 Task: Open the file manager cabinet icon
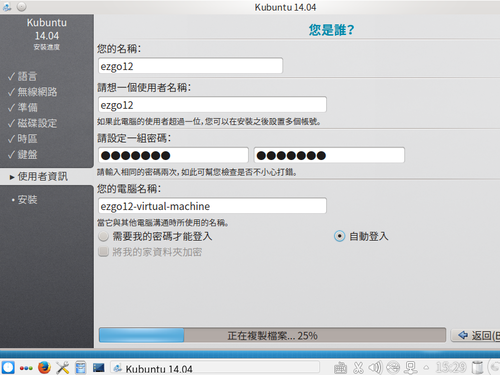coord(80,368)
